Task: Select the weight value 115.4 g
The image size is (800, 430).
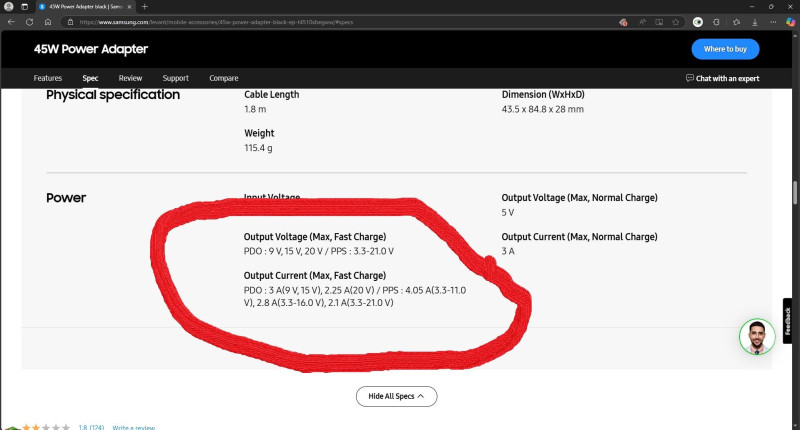Action: 258,148
